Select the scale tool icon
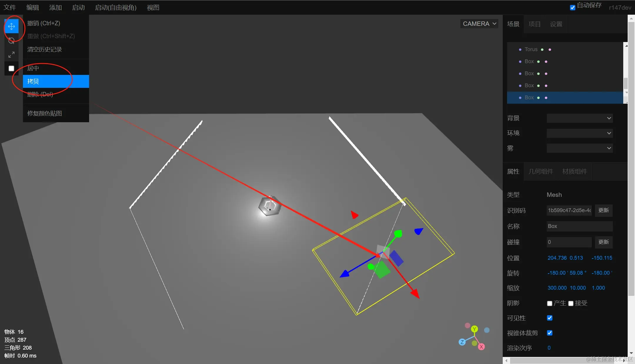Viewport: 635px width, 364px height. click(11, 55)
